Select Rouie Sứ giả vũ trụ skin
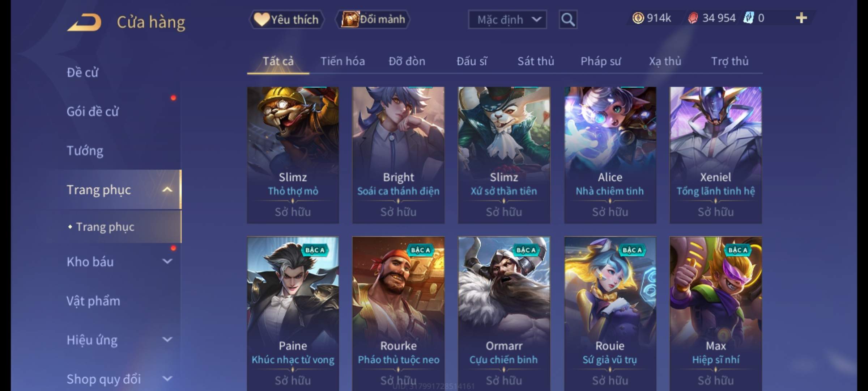The height and width of the screenshot is (391, 868). pyautogui.click(x=610, y=314)
